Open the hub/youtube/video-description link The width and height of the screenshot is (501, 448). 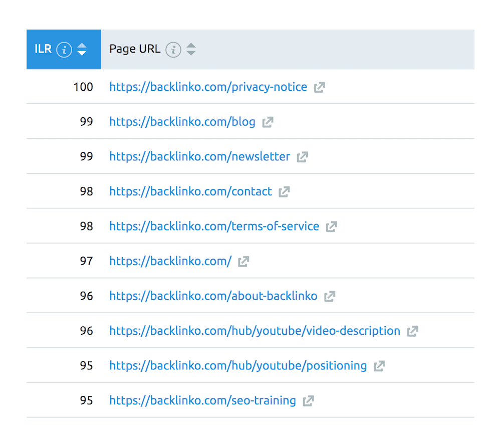coord(255,331)
